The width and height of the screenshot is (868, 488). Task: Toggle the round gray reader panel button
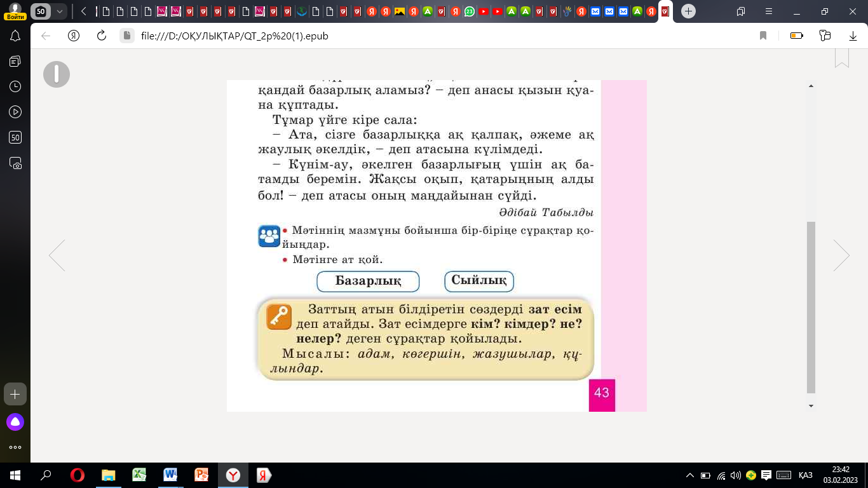pos(57,74)
